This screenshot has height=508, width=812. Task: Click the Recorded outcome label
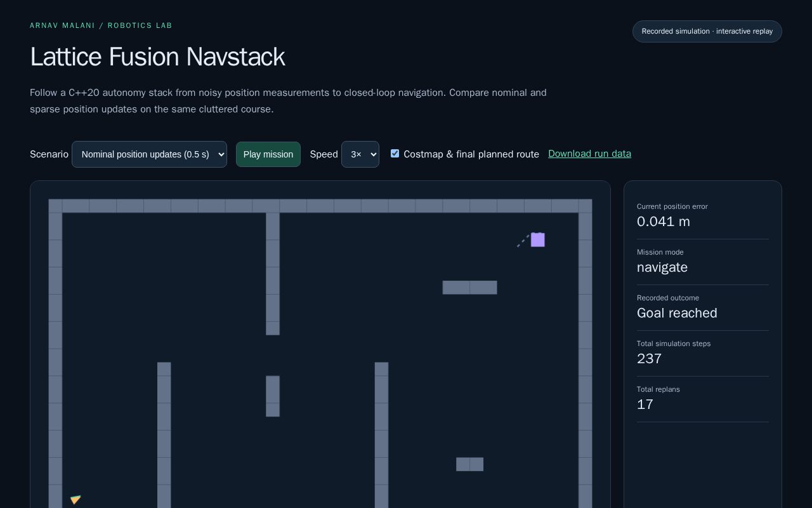(668, 298)
